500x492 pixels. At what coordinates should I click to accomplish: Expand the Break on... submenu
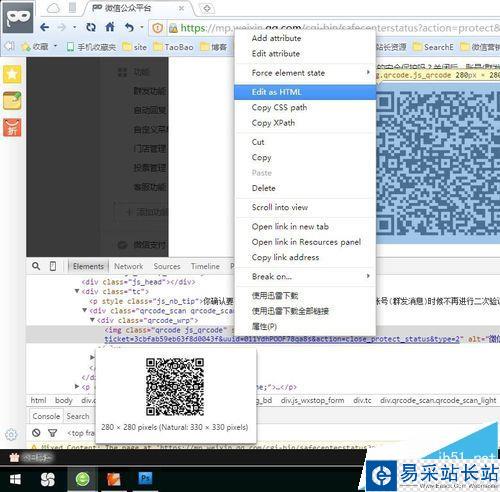click(x=305, y=276)
